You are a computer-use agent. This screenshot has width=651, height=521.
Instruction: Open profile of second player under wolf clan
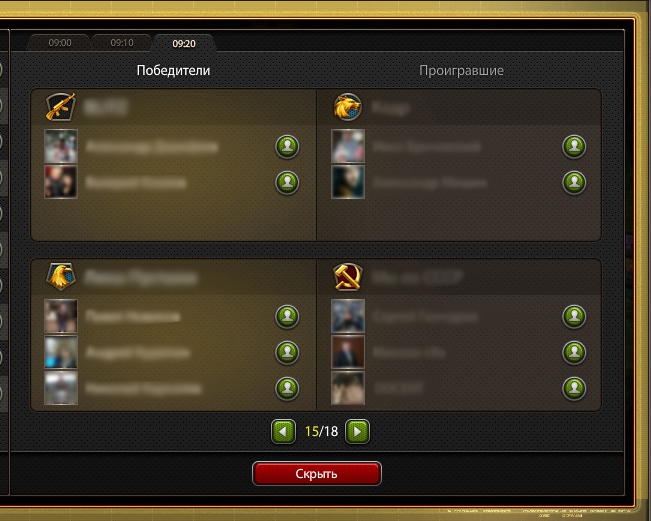click(x=574, y=182)
